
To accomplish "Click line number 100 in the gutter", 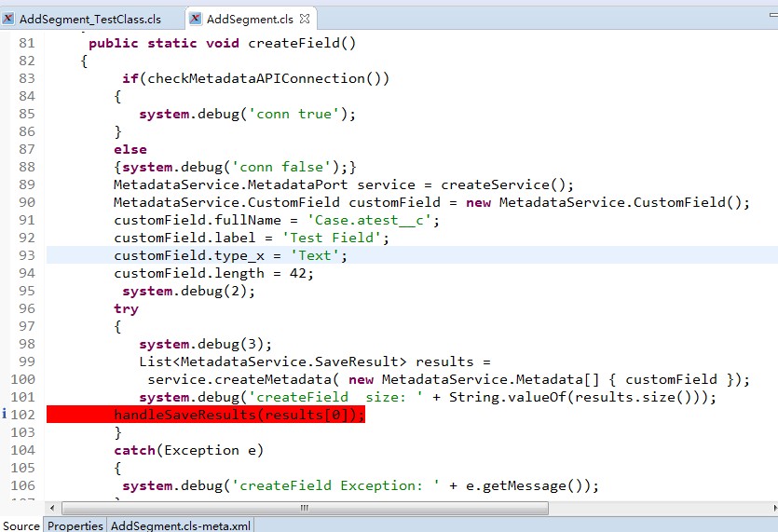I will [x=22, y=379].
